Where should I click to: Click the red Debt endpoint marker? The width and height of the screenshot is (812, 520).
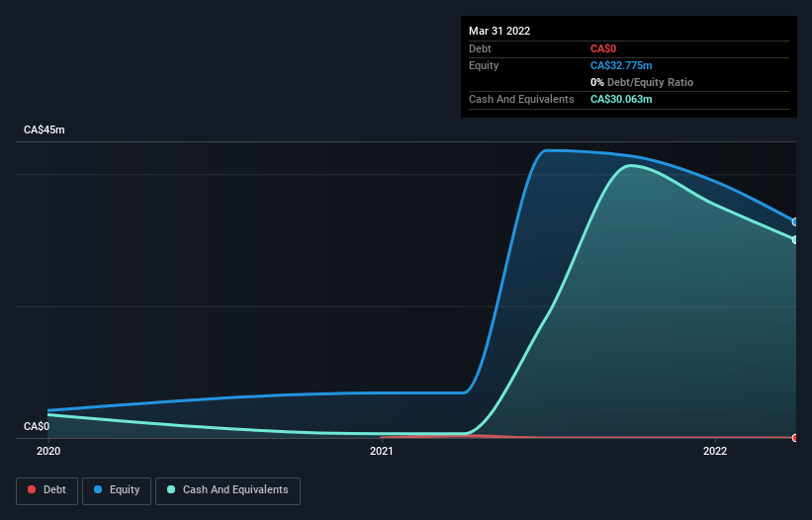click(x=795, y=438)
